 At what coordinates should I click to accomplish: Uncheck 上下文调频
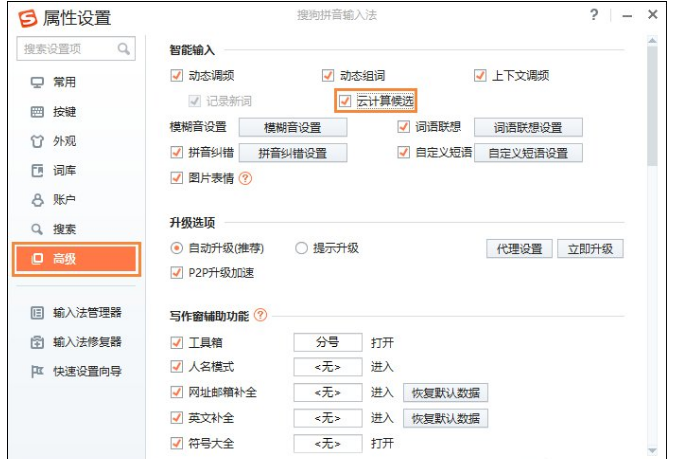tap(480, 76)
